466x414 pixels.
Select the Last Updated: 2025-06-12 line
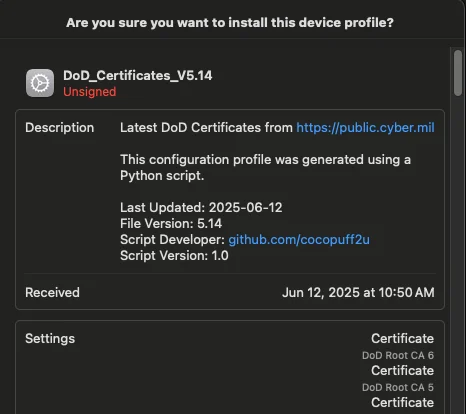pyautogui.click(x=201, y=208)
